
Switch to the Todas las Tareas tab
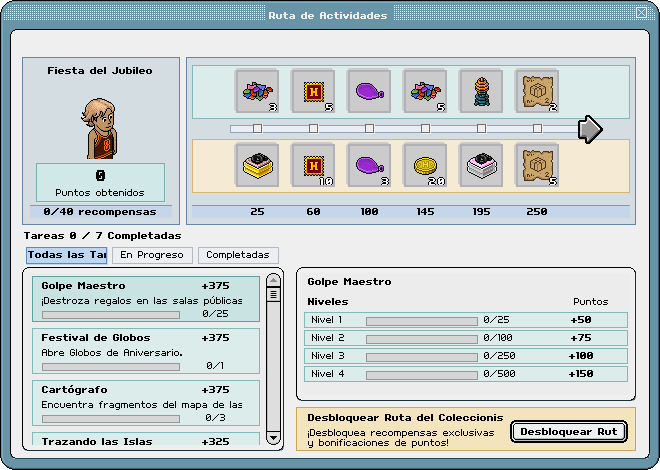pos(67,255)
